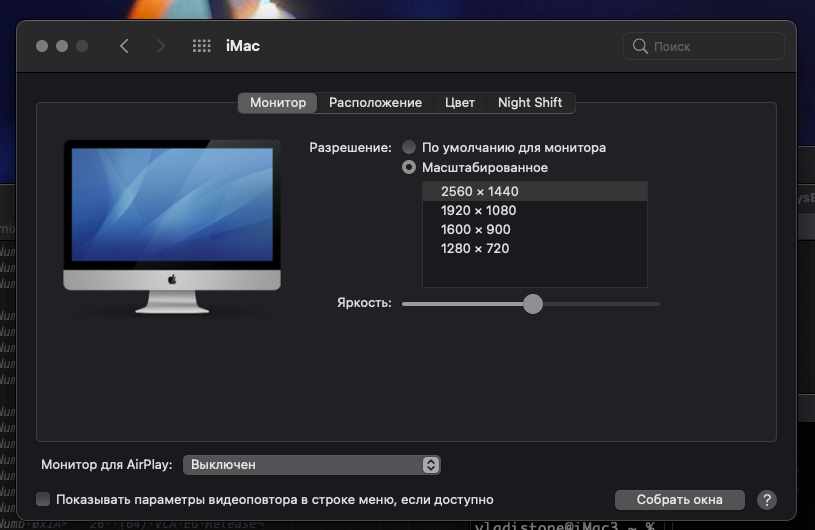Open the Цвет tab

[459, 102]
